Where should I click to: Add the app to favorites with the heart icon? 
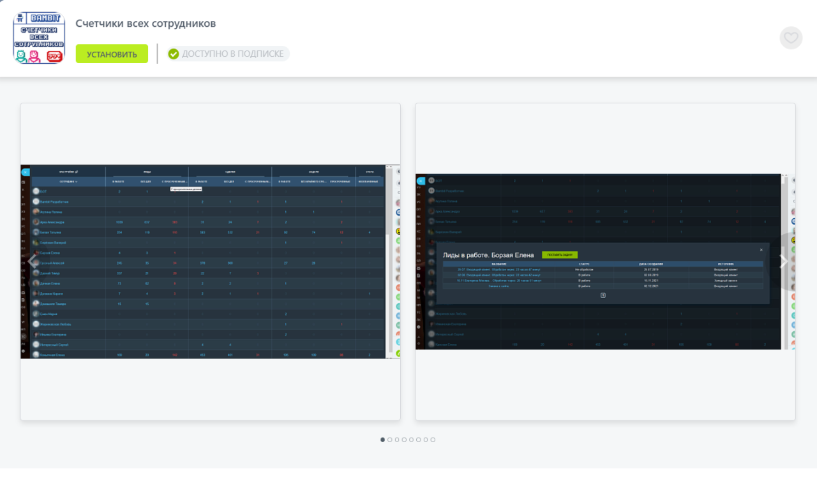[791, 38]
